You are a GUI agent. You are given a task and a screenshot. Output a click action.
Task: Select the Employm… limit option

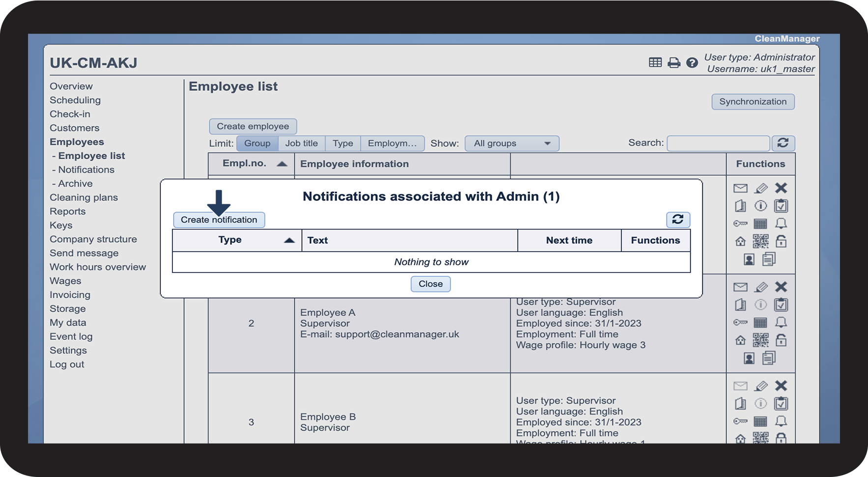click(392, 143)
